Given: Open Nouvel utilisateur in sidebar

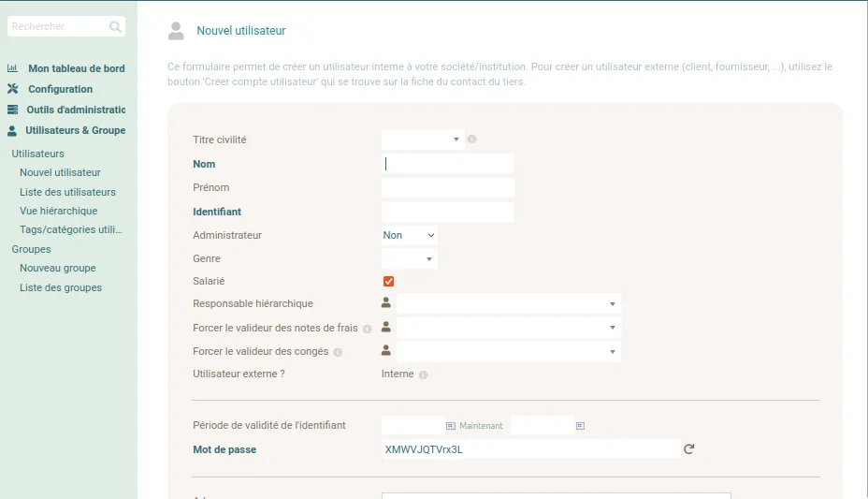Looking at the screenshot, I should 61,172.
